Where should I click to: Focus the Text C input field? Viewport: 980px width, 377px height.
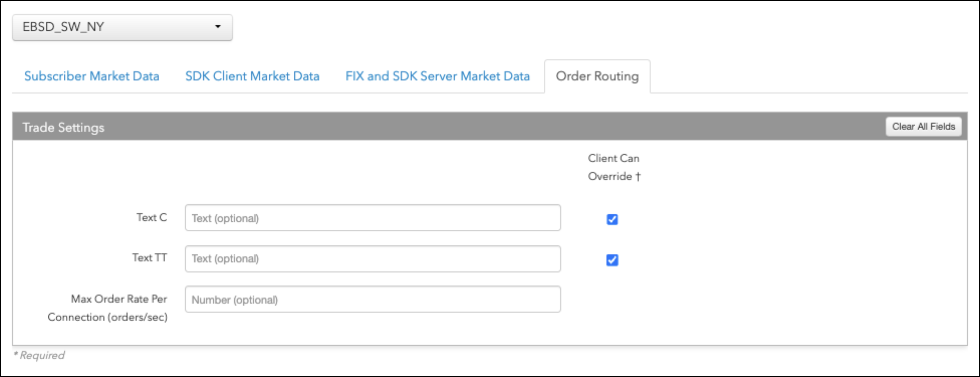pyautogui.click(x=373, y=218)
